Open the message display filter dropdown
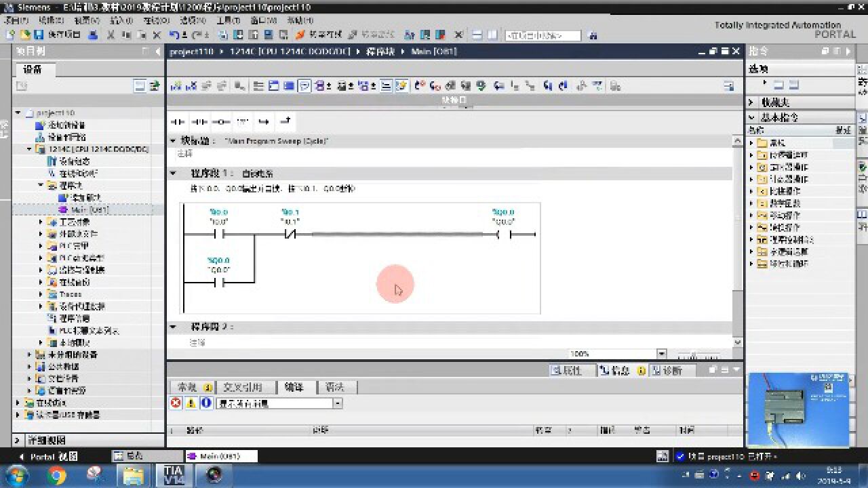Viewport: 868px width, 488px height. [338, 403]
